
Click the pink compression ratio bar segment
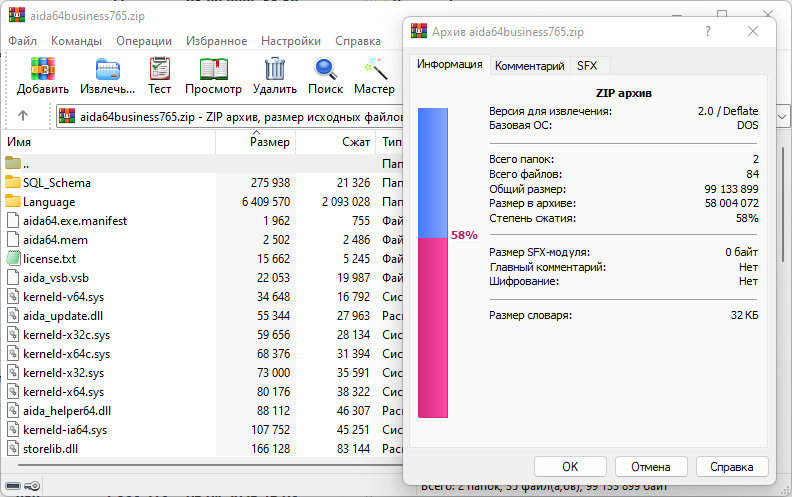pos(433,328)
